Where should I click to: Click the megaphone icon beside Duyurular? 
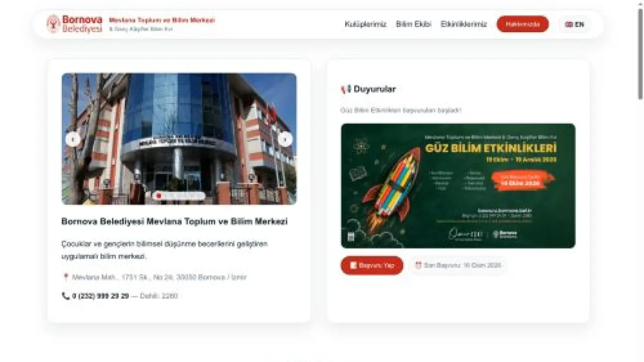346,89
